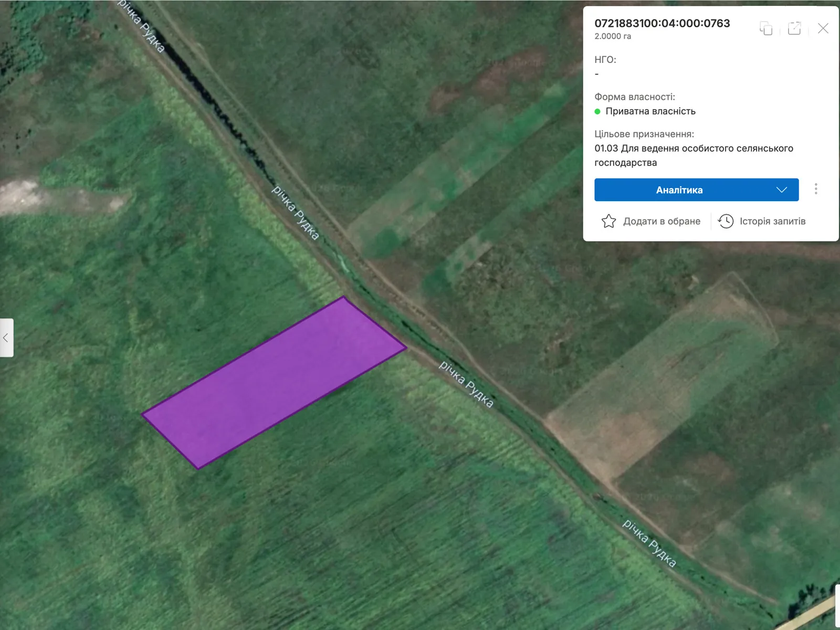Click the Цільове призначення field label
Screen dimensions: 840x630
[644, 134]
